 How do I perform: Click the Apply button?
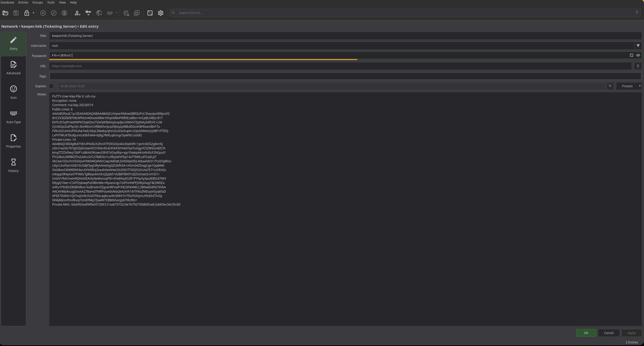(631, 333)
